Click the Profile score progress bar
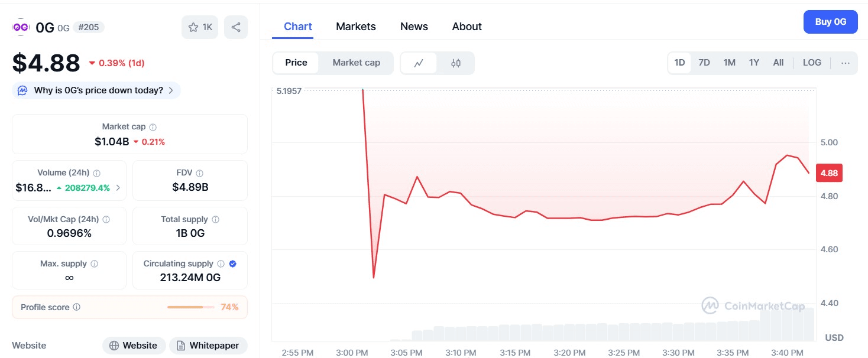This screenshot has width=868, height=358. click(190, 307)
